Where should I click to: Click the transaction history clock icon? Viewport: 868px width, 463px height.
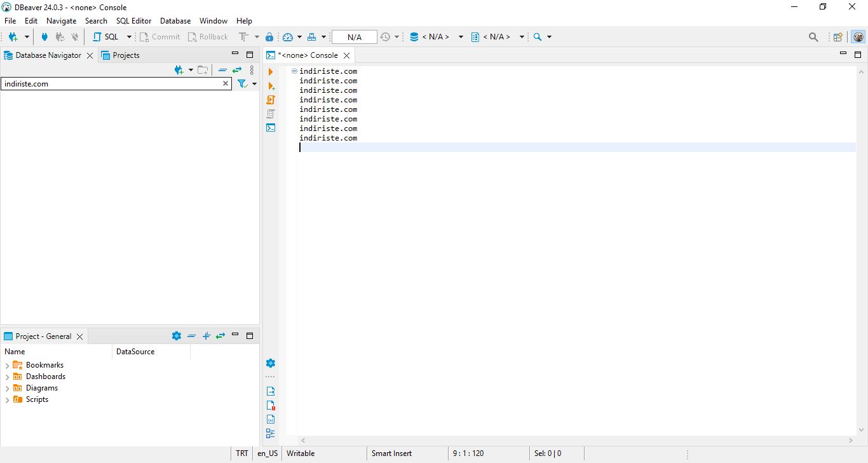(385, 37)
